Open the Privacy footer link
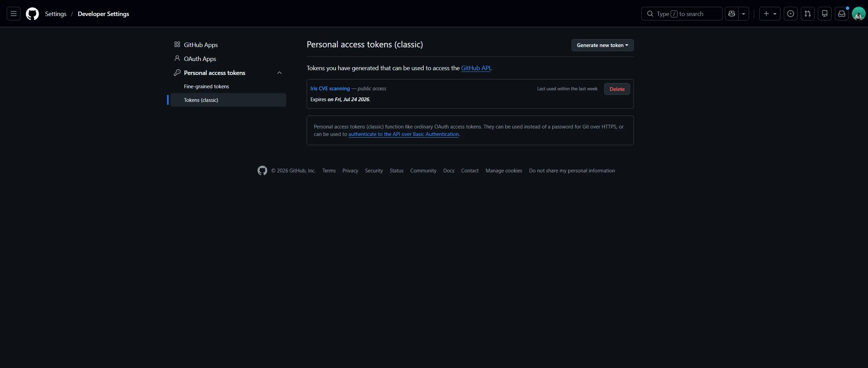Screen dimensions: 868x368 (x=350, y=170)
